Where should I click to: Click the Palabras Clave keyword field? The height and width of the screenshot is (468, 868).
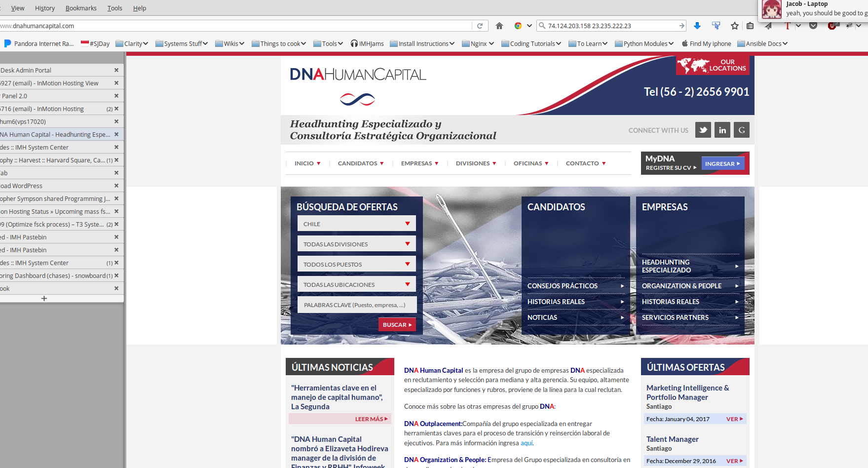click(x=357, y=305)
